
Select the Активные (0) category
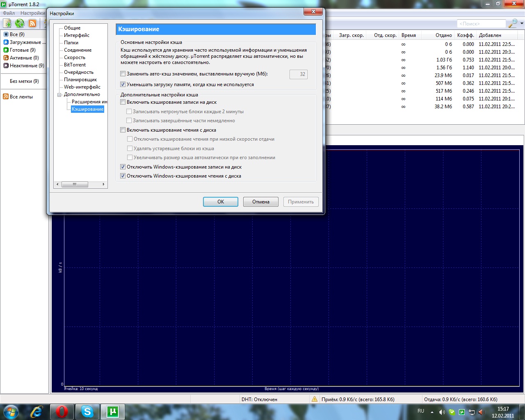point(21,58)
